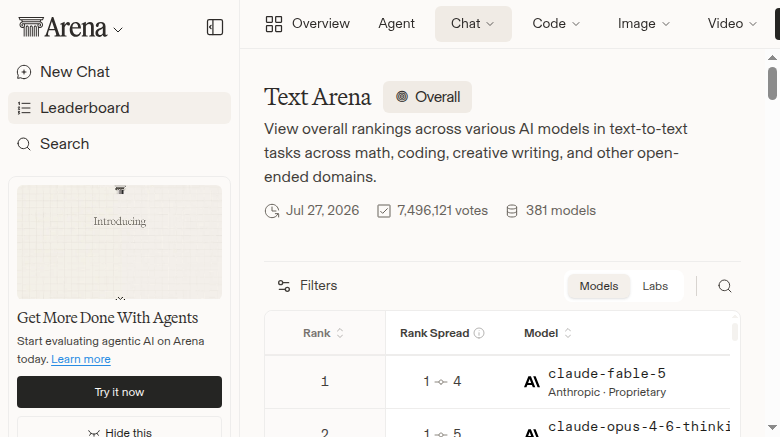Click Hide this button

(x=119, y=429)
